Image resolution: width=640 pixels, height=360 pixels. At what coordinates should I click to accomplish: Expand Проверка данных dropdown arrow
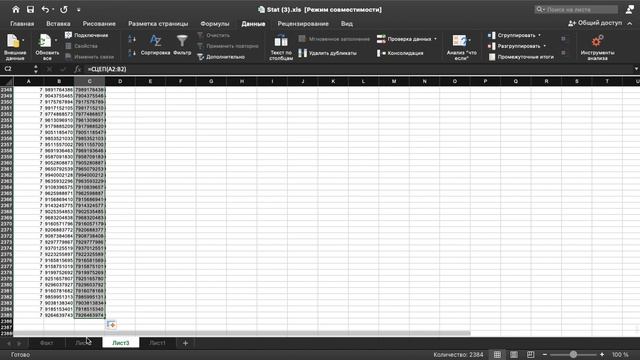(435, 39)
